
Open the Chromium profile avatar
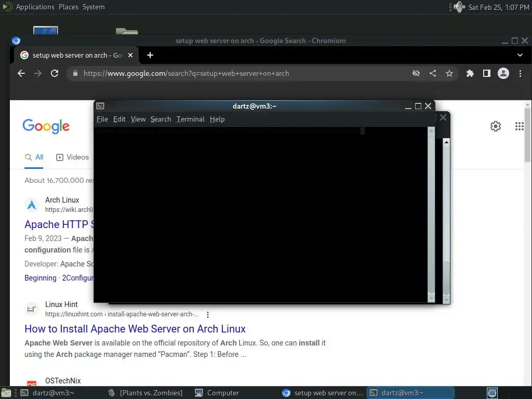(x=503, y=73)
